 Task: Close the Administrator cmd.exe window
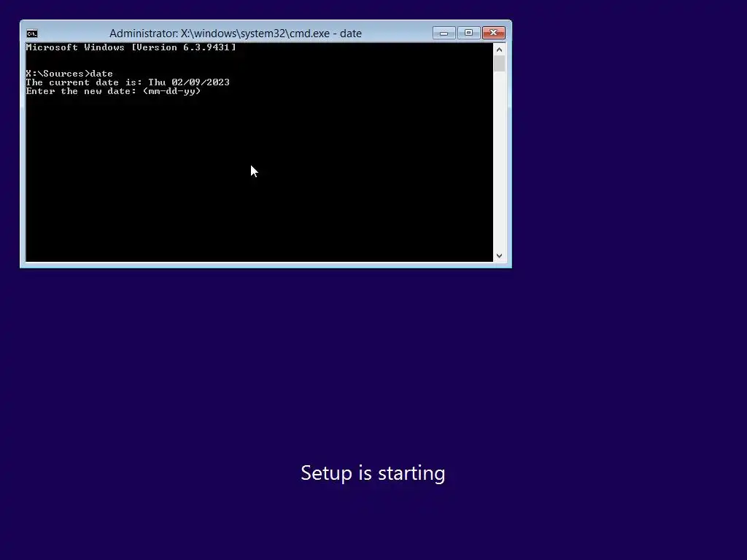[x=494, y=33]
